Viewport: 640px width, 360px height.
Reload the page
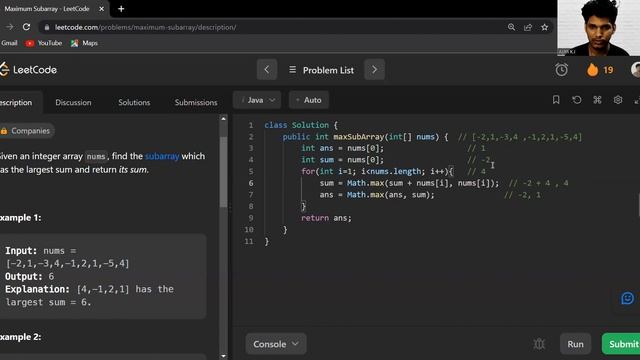[x=27, y=27]
